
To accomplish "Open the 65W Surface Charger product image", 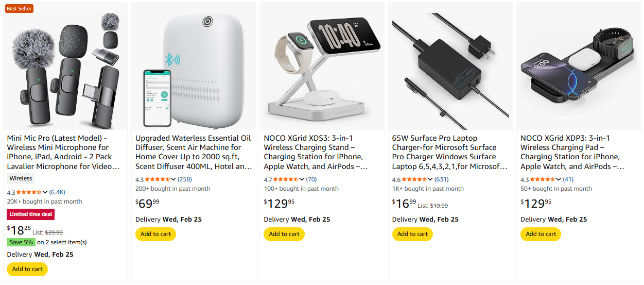I will coord(450,67).
